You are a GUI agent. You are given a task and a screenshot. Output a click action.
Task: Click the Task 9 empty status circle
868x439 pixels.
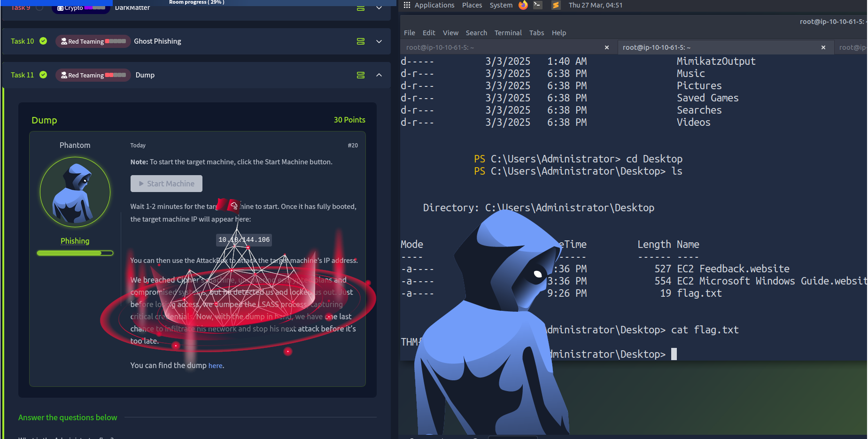coord(39,8)
